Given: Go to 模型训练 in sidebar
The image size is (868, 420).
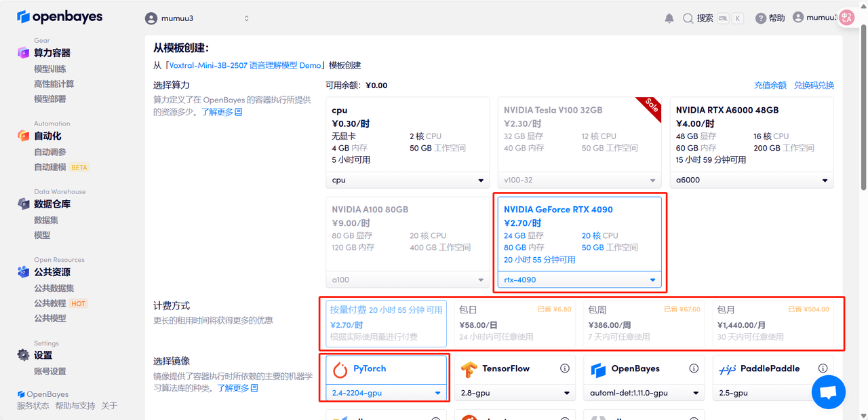Looking at the screenshot, I should pos(50,69).
